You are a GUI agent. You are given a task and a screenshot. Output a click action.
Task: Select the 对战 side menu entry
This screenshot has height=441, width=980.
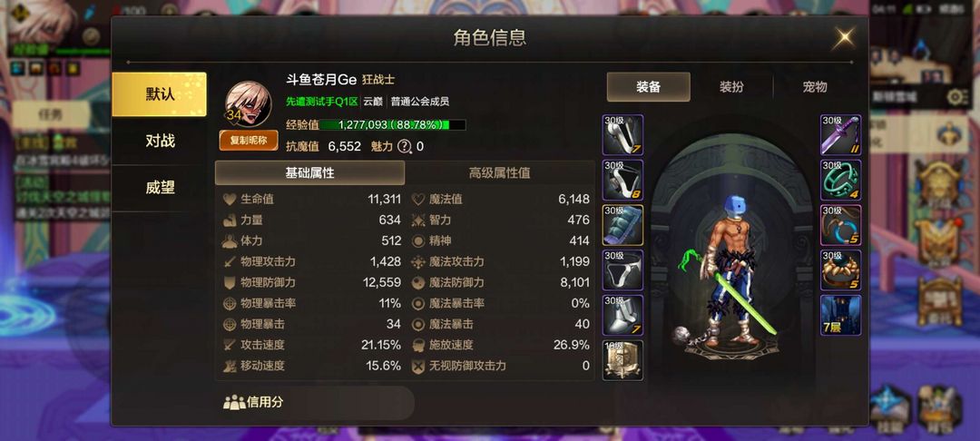pos(160,142)
